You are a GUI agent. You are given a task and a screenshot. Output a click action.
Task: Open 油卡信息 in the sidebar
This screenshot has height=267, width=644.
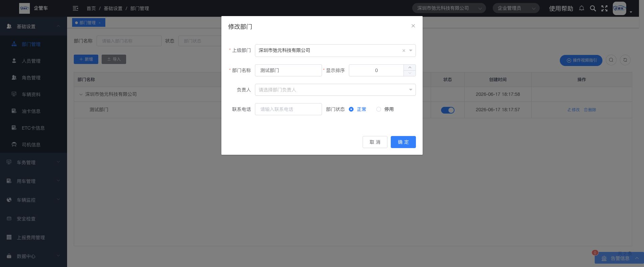pos(34,111)
